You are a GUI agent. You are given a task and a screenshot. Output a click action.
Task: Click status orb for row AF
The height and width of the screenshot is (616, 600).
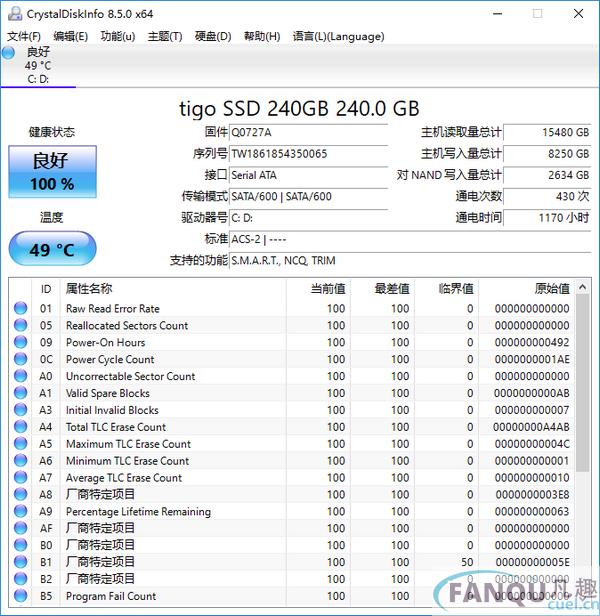tap(20, 528)
